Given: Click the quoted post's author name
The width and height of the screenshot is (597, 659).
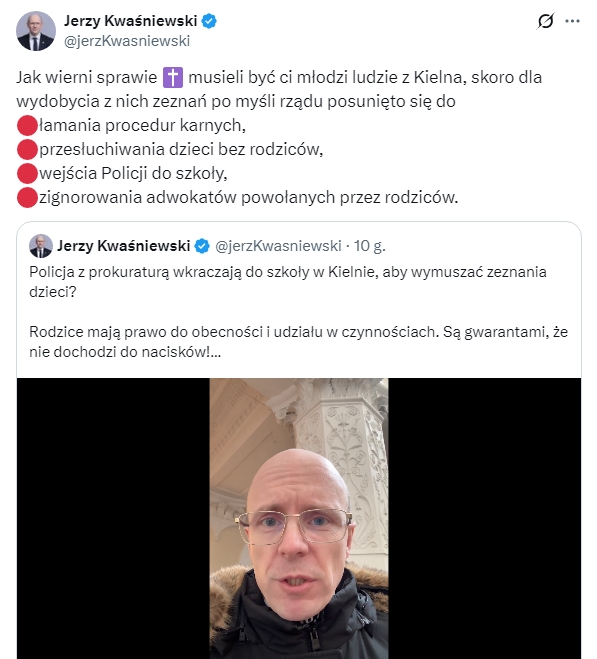Looking at the screenshot, I should [x=124, y=246].
